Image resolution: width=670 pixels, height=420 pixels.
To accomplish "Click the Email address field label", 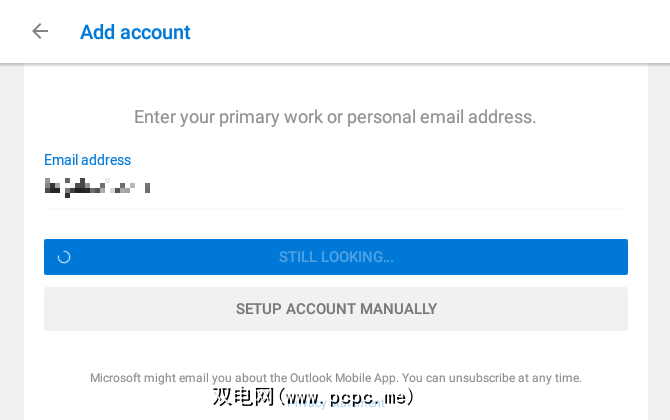I will click(87, 160).
